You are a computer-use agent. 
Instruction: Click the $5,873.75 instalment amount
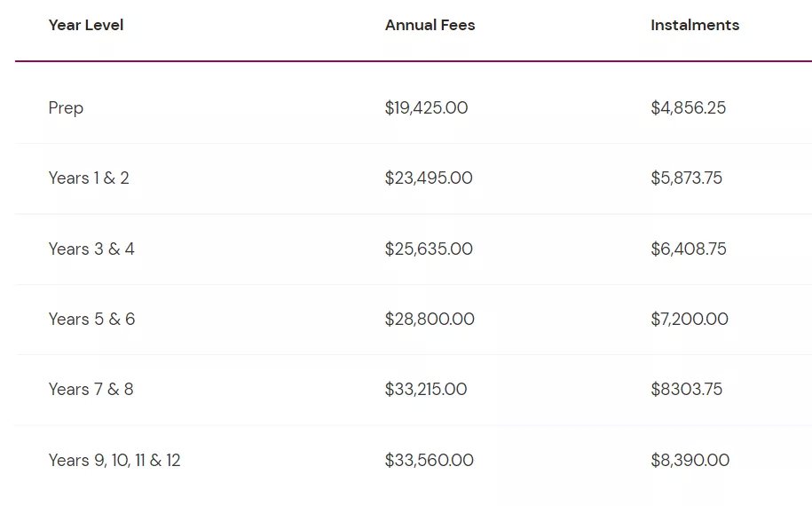click(x=686, y=178)
